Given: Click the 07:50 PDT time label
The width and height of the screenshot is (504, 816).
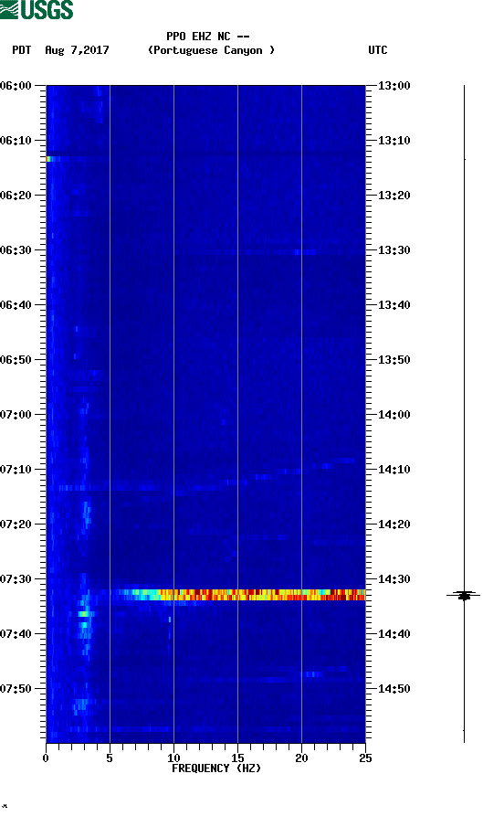Looking at the screenshot, I should (16, 688).
